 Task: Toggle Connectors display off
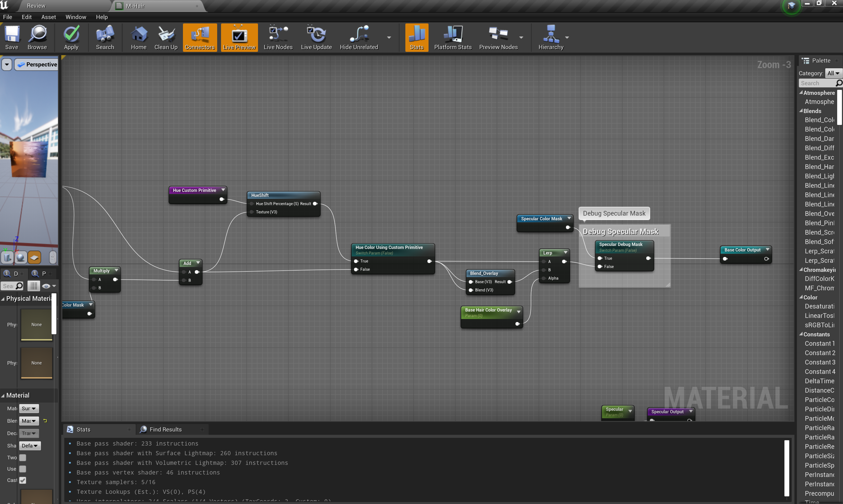tap(200, 38)
